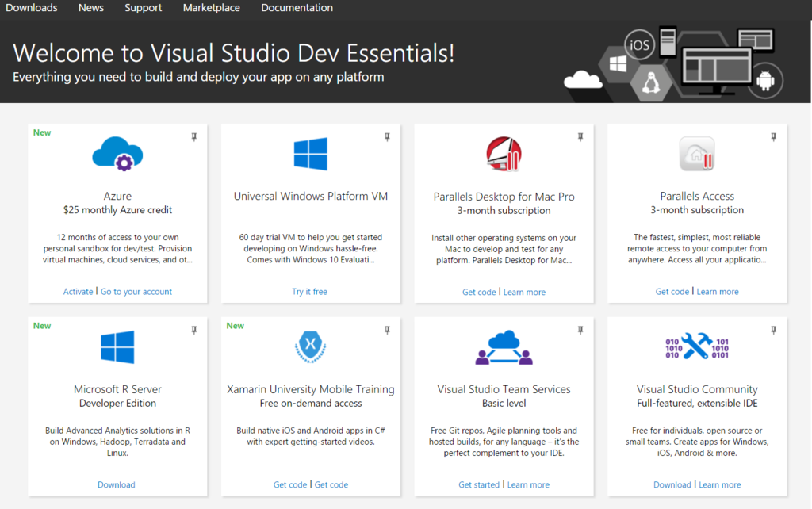Click the desktop monitor graphic in banner
The height and width of the screenshot is (509, 812).
tap(717, 71)
